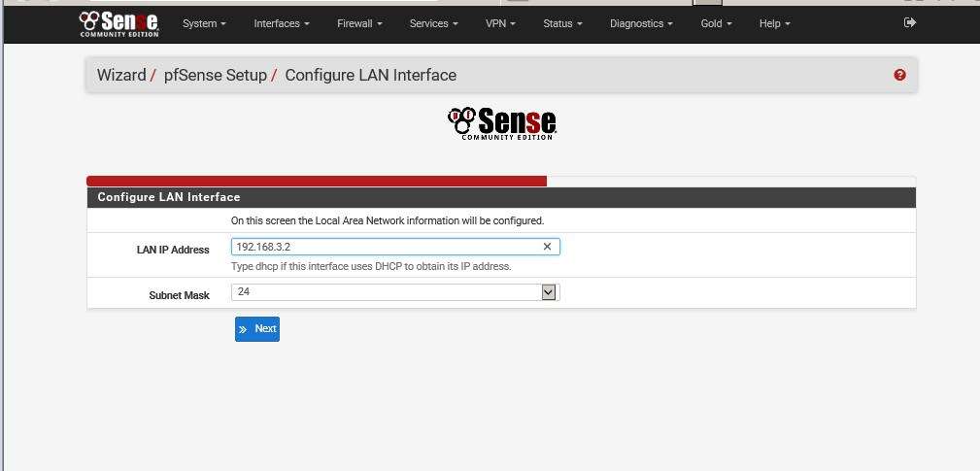980x471 pixels.
Task: Open the Help menu
Action: [774, 23]
